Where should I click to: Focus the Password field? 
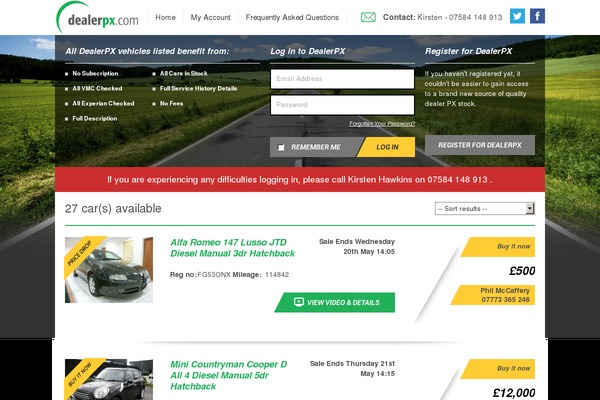pyautogui.click(x=342, y=105)
